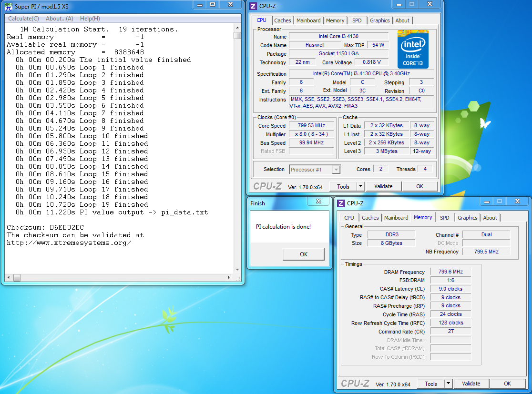
Task: Open Graphics tab in upper CPU-Z window
Action: [379, 20]
